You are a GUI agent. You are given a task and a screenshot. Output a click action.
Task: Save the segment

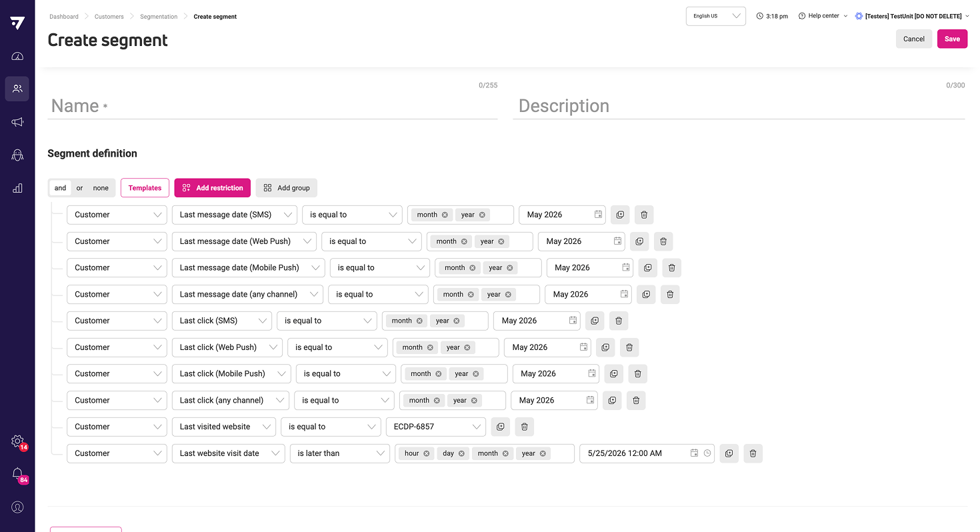coord(952,39)
